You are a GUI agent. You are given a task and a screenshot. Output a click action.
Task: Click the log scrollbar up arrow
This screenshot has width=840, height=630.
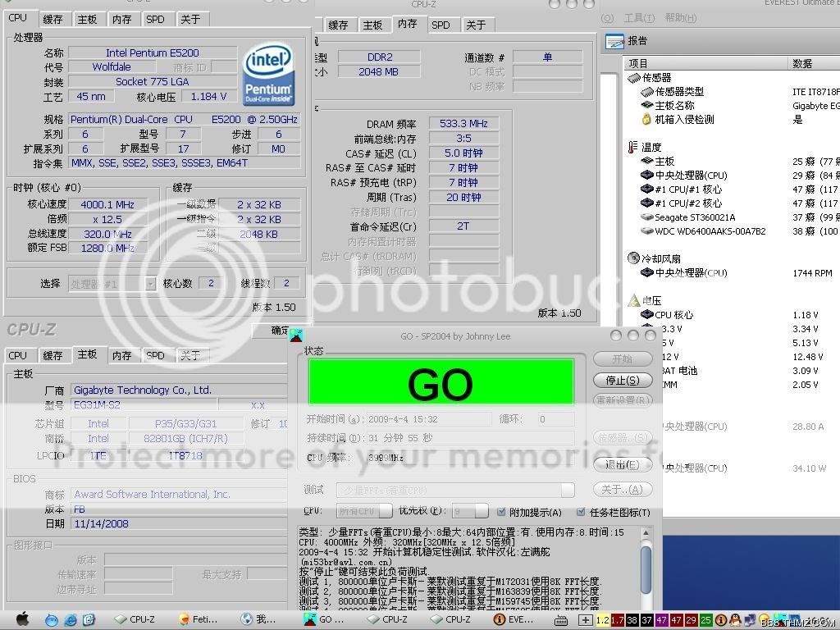point(646,533)
